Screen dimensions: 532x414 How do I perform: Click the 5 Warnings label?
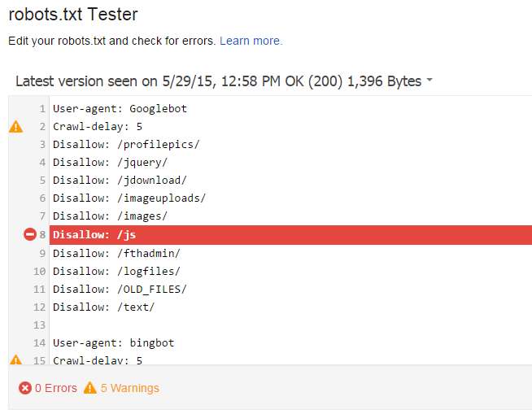130,388
